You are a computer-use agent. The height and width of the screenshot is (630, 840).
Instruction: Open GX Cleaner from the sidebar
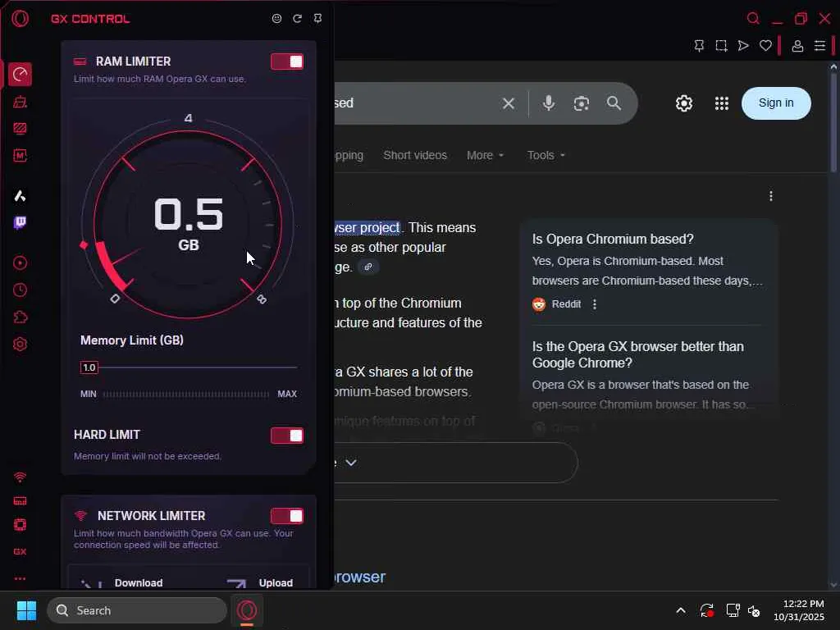pyautogui.click(x=20, y=102)
